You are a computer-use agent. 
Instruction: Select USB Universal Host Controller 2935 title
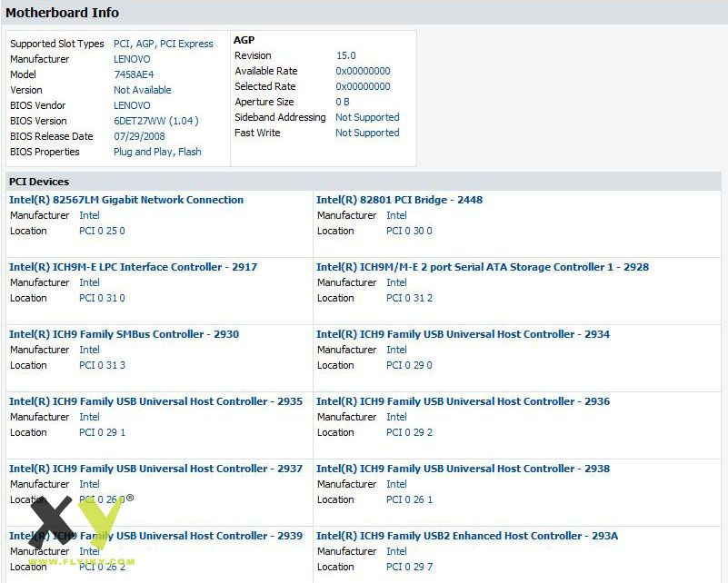(x=155, y=401)
